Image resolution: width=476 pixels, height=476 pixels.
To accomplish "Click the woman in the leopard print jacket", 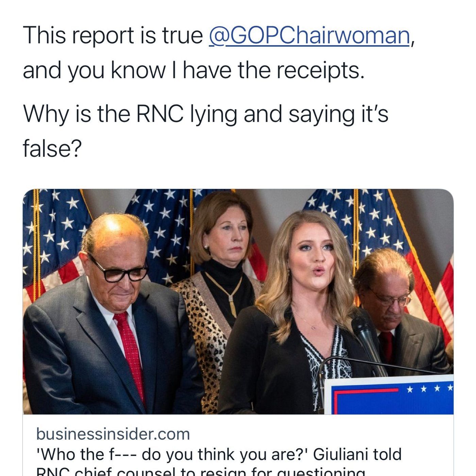I will pos(218,272).
